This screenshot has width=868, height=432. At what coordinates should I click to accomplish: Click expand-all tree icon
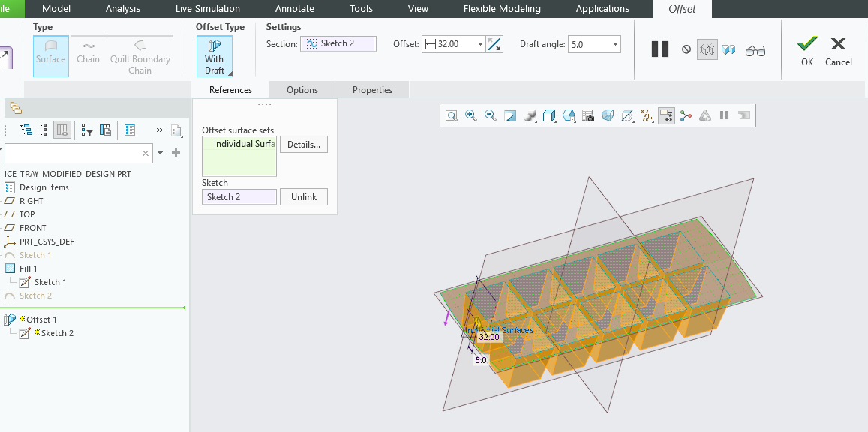[x=26, y=130]
